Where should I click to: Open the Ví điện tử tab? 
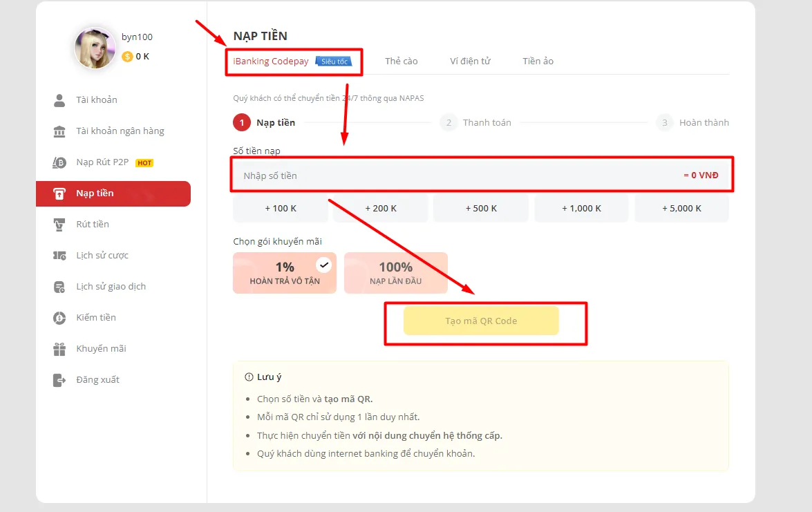coord(472,61)
